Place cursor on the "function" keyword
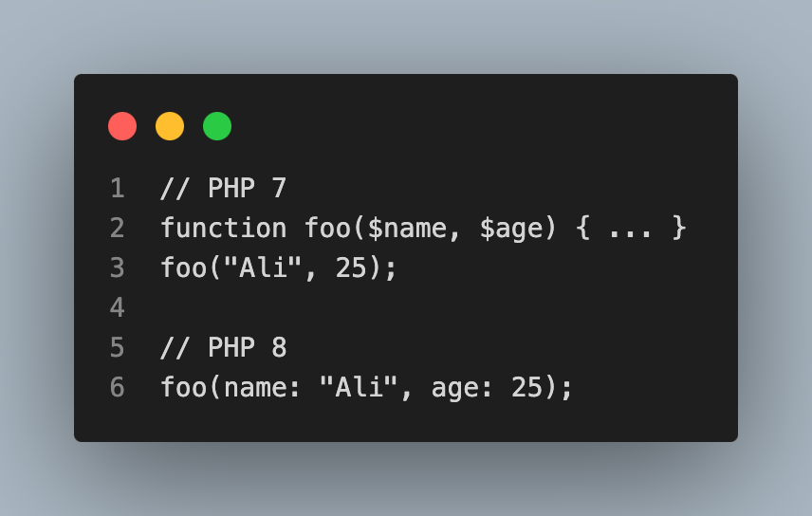 point(224,229)
